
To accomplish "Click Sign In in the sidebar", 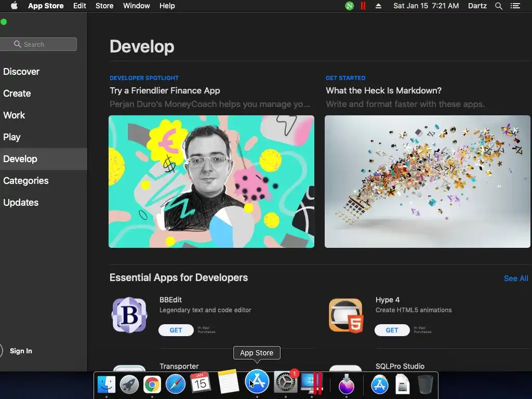I will point(21,351).
